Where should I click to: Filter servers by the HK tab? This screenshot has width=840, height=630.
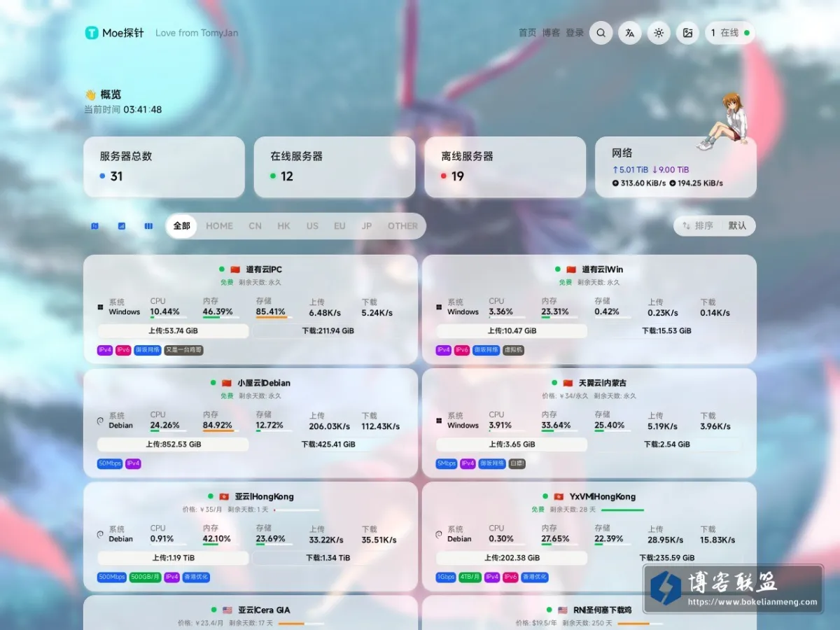tap(283, 226)
